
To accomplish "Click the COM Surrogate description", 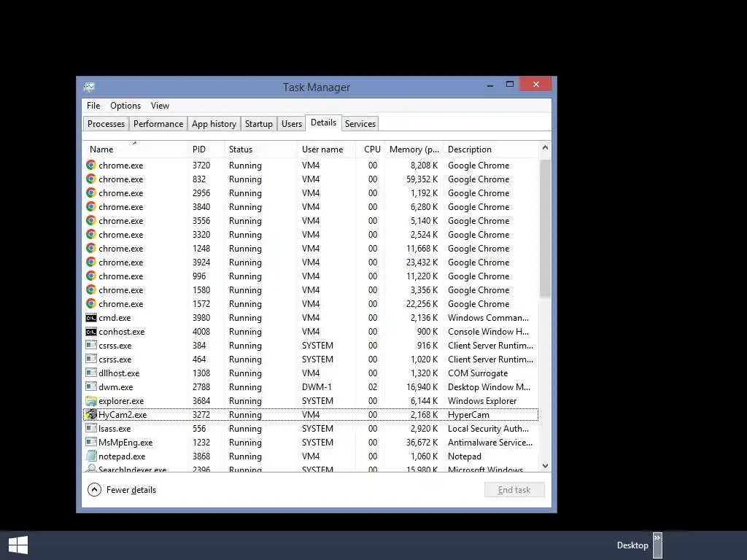I will pos(478,373).
